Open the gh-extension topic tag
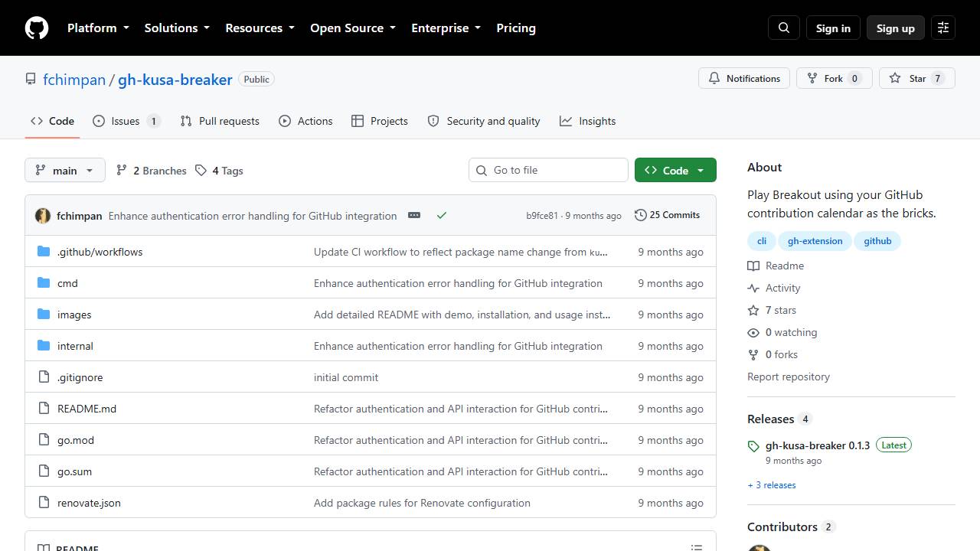980x551 pixels. coord(815,241)
